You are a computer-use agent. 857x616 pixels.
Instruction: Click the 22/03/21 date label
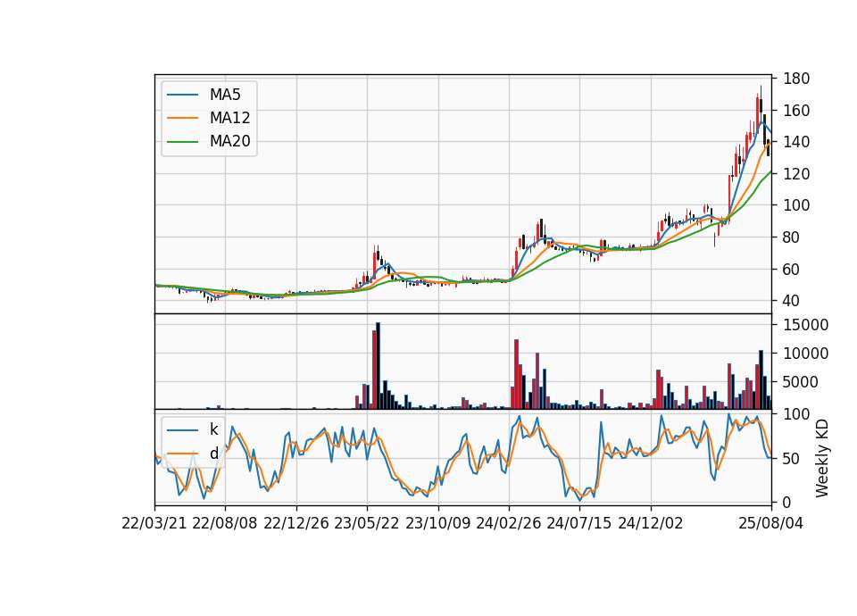coord(154,523)
